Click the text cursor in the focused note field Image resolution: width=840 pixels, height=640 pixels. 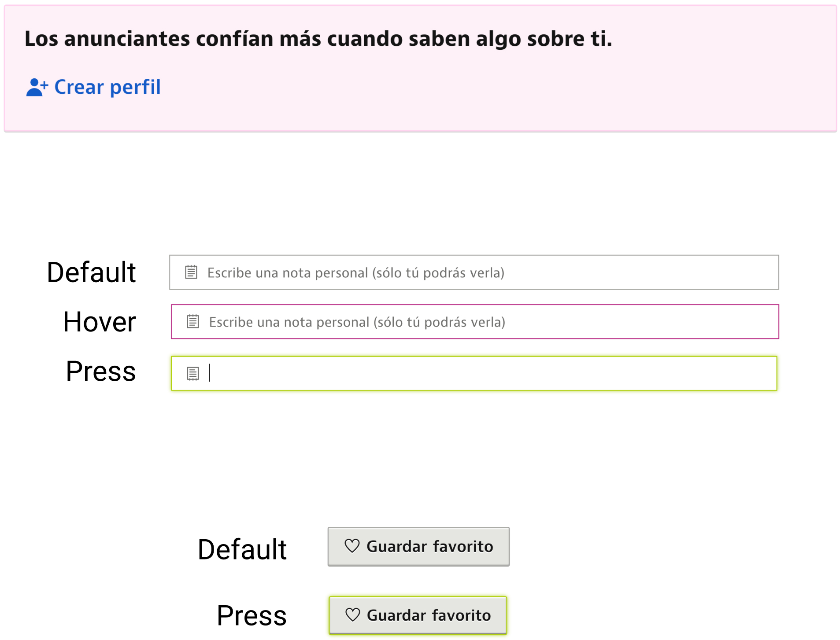click(210, 373)
